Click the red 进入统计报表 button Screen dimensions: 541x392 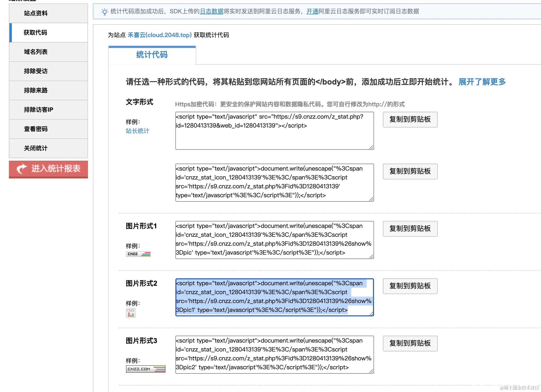point(48,169)
